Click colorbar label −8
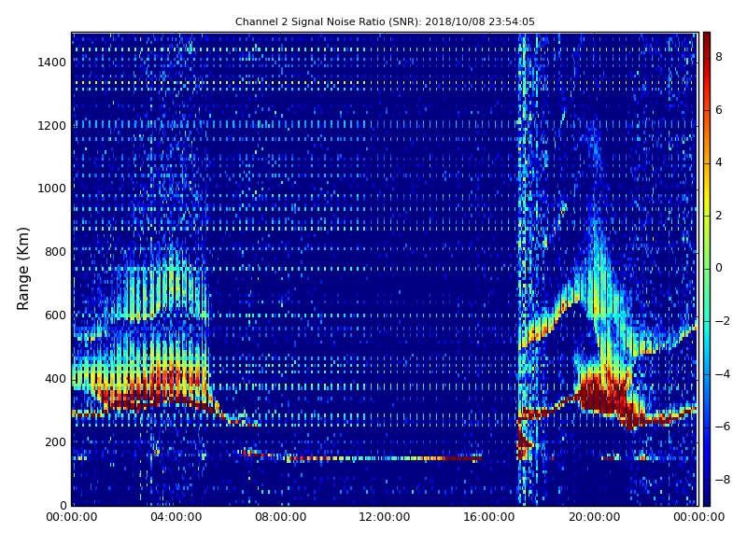747x560 pixels. coord(723,480)
